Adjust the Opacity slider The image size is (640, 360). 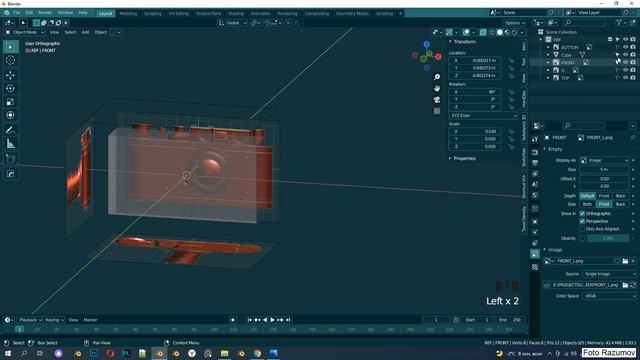pos(608,238)
